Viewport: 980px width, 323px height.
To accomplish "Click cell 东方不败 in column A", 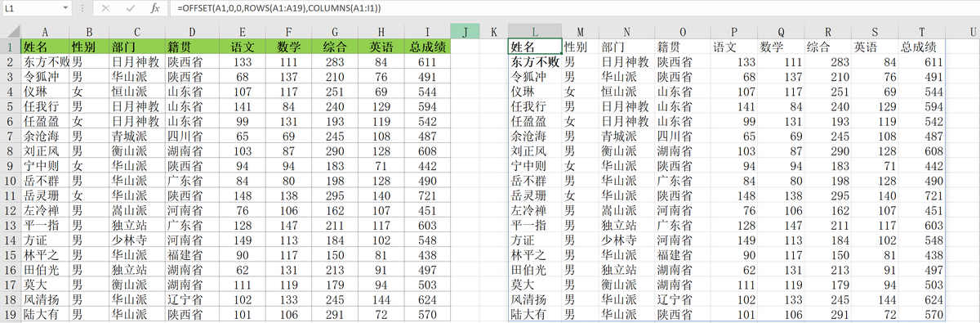I will (x=44, y=61).
